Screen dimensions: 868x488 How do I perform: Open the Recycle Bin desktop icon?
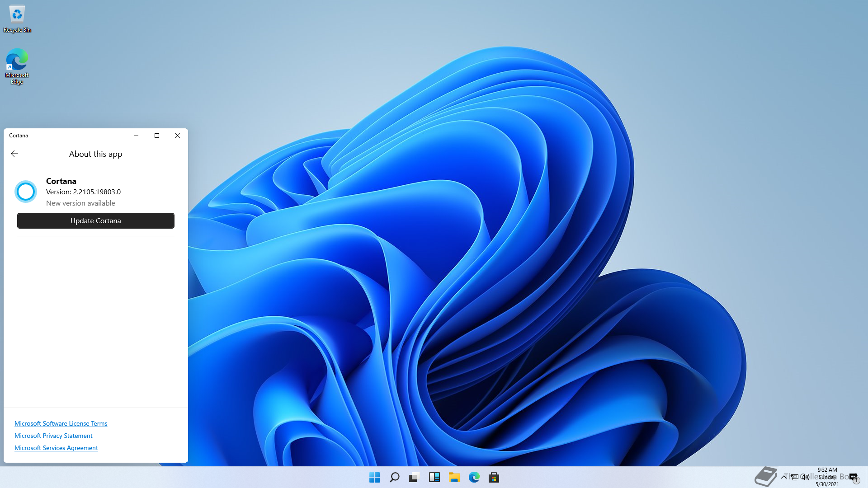point(17,19)
